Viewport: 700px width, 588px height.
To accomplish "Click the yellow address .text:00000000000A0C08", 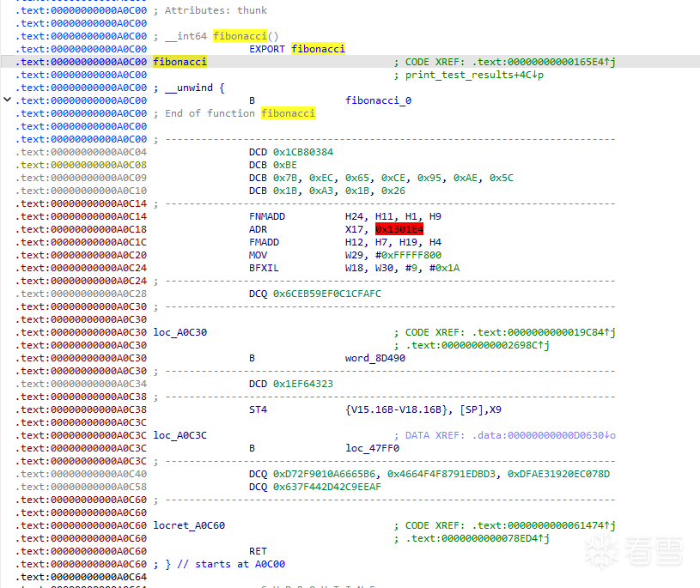I will (82, 165).
